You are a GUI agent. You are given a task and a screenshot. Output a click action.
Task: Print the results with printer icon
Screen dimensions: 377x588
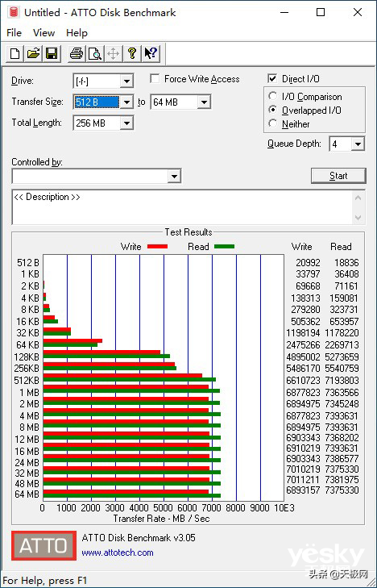pos(77,53)
